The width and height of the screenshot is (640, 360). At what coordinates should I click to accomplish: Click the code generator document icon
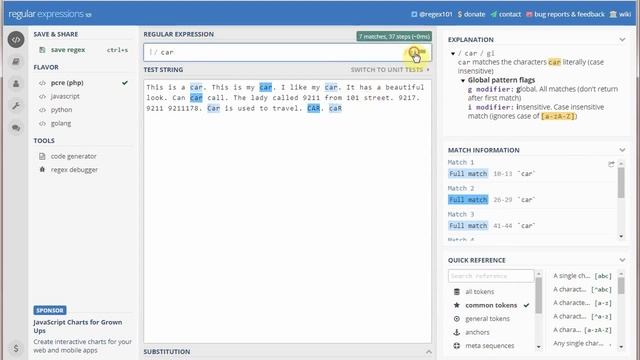coord(42,156)
